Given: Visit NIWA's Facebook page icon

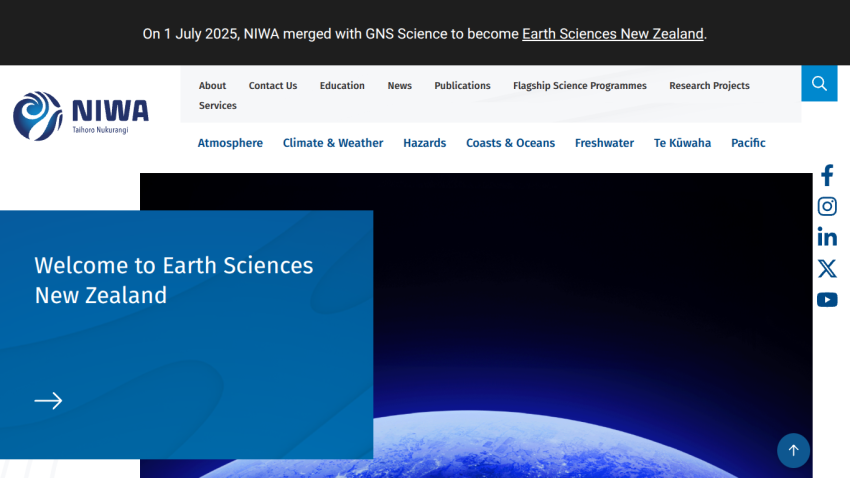Looking at the screenshot, I should [827, 176].
